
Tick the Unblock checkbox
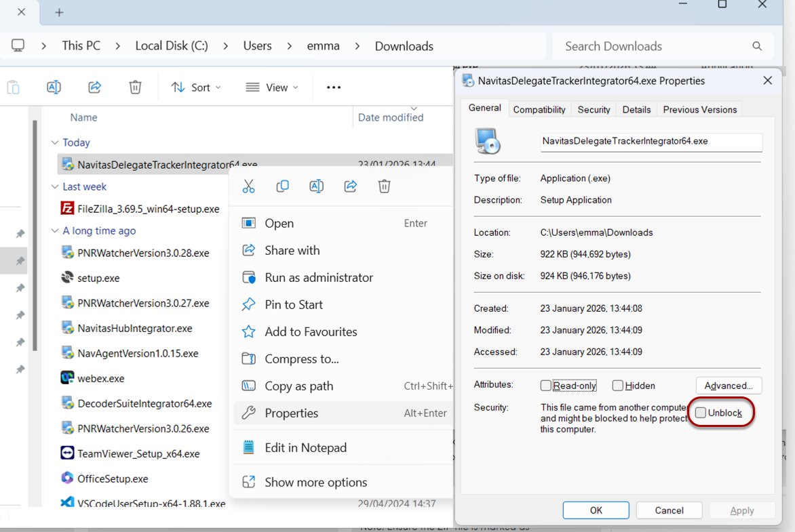coord(701,413)
